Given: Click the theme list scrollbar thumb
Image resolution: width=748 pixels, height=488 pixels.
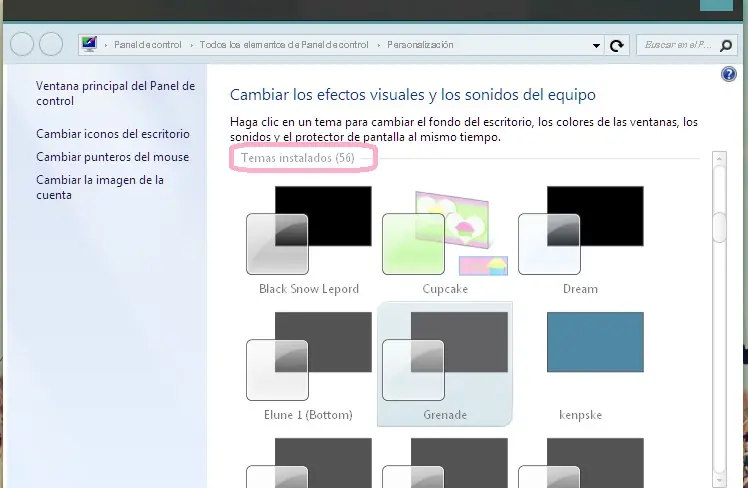Looking at the screenshot, I should coord(719,228).
